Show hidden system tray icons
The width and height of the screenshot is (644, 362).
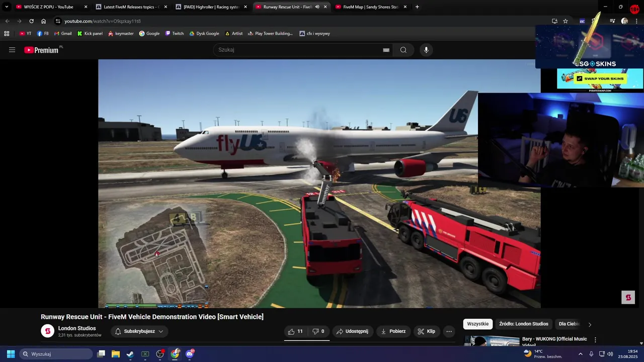(x=580, y=354)
